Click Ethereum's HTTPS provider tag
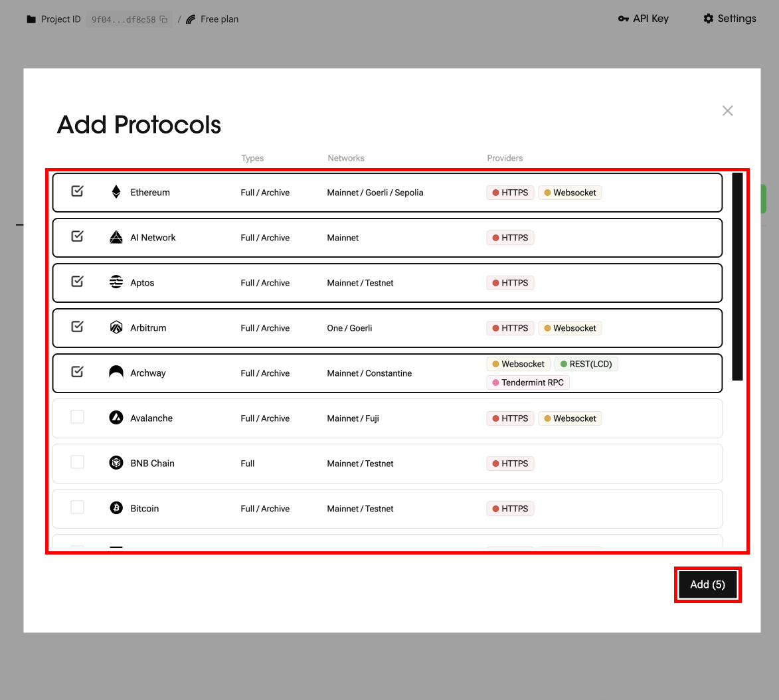 pyautogui.click(x=510, y=193)
